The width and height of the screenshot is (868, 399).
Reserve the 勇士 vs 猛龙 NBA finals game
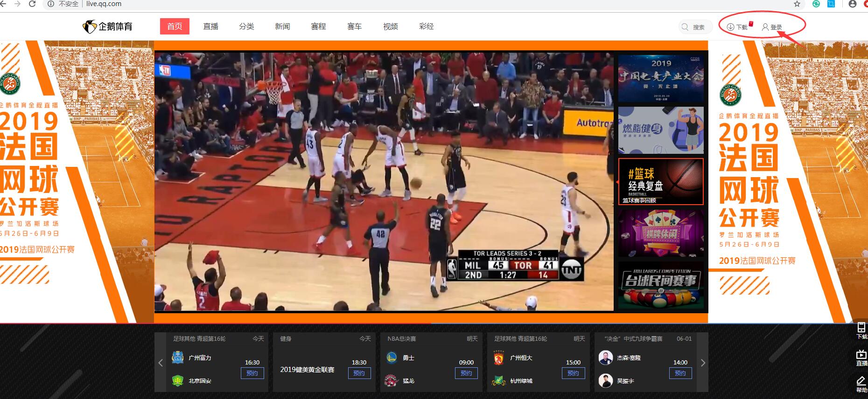point(467,373)
